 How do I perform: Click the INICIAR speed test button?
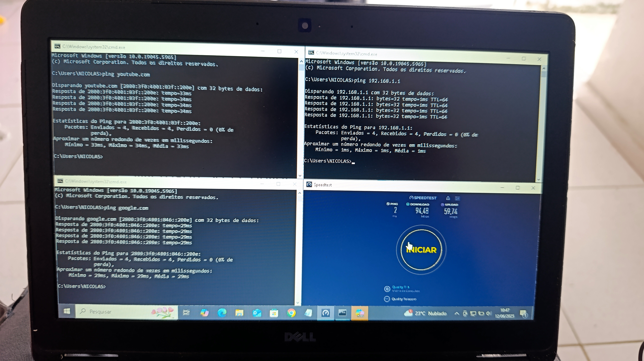click(x=421, y=250)
